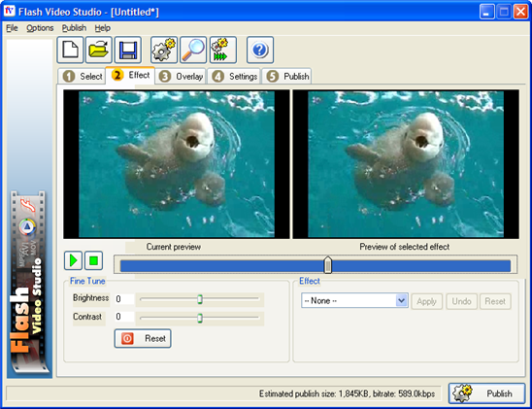Viewport: 532px width, 409px height.
Task: Click the magnifying glass preview icon
Action: pyautogui.click(x=193, y=51)
